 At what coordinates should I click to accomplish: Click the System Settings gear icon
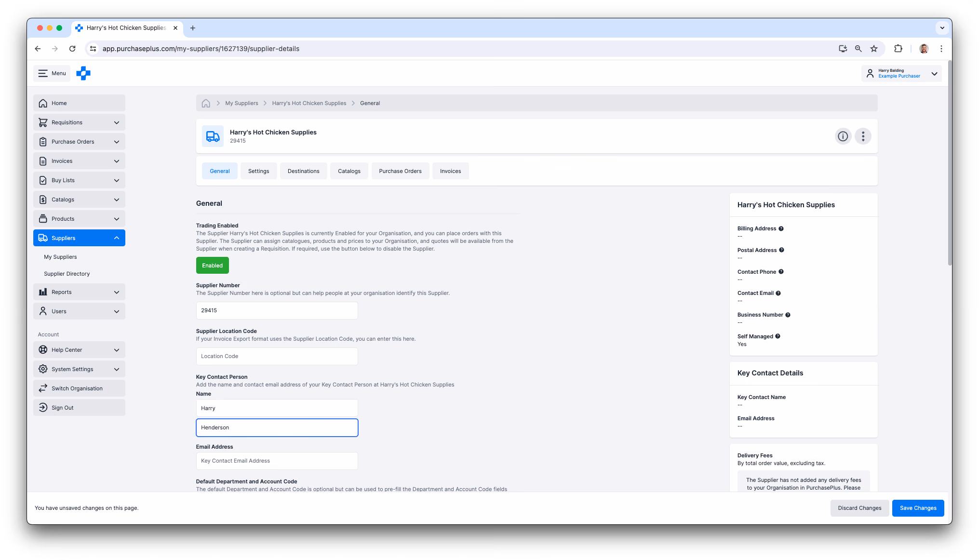click(43, 369)
